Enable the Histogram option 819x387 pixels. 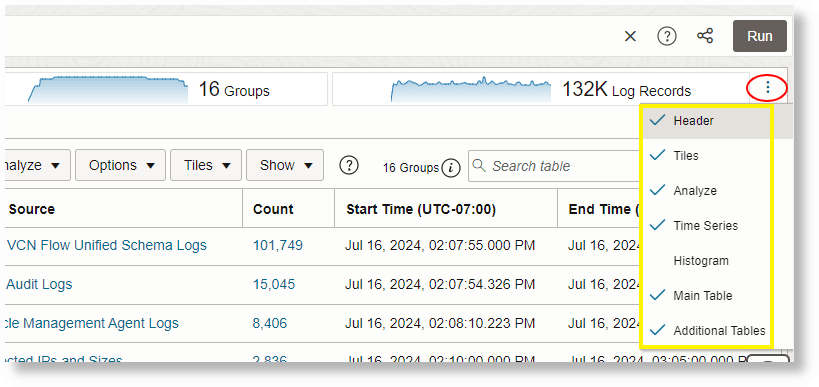pos(707,261)
